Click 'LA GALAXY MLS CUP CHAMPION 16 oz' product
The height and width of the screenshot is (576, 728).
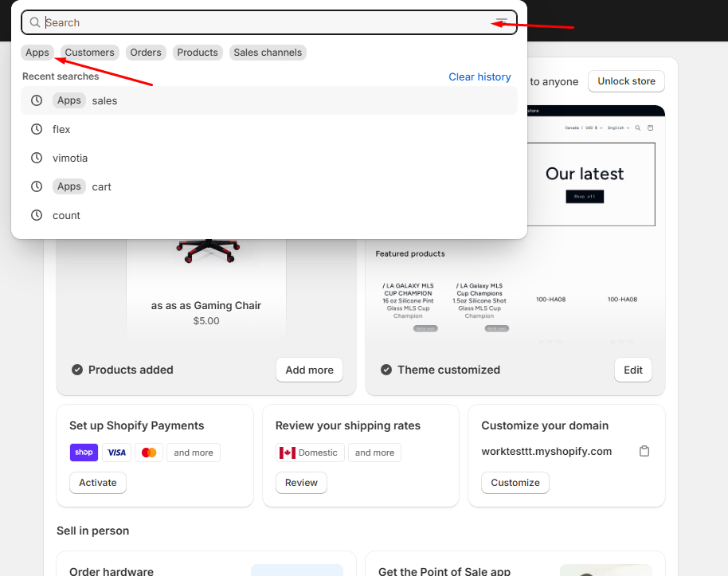click(x=408, y=300)
